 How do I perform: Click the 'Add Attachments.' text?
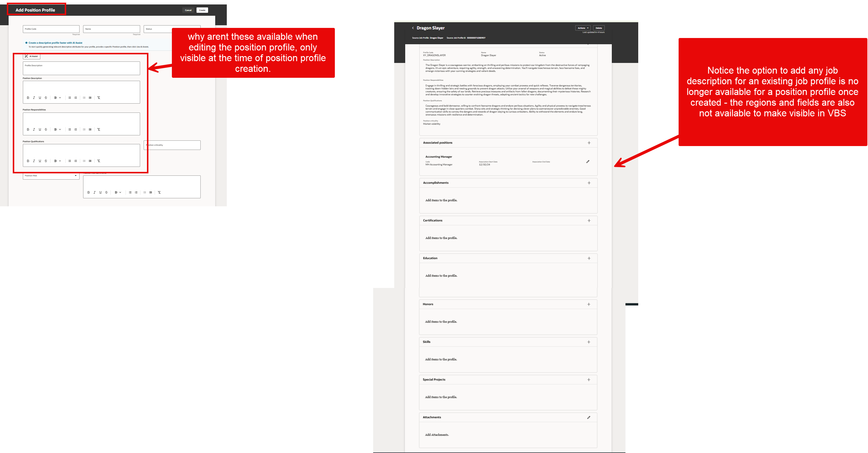(437, 435)
